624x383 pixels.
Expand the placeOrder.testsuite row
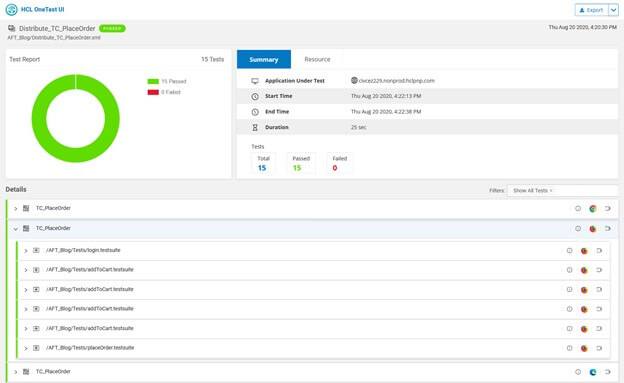(25, 348)
